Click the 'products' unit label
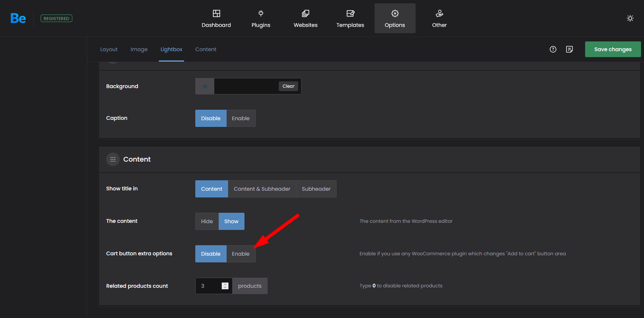 [x=250, y=286]
